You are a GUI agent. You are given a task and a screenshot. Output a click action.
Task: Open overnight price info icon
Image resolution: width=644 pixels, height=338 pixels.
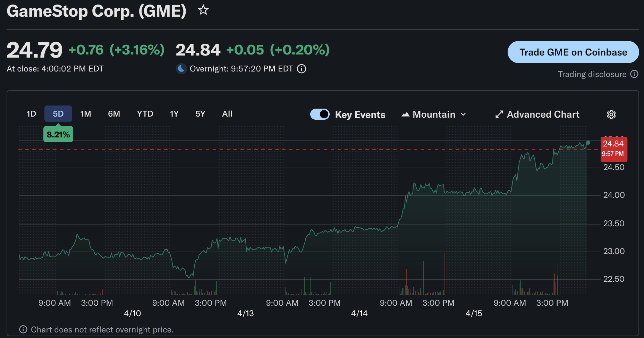(x=302, y=69)
